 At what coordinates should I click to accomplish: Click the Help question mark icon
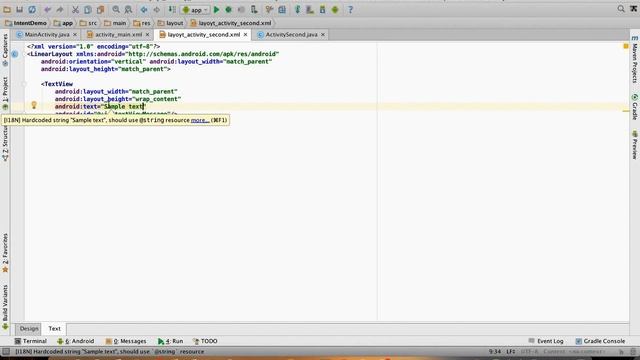[350, 9]
